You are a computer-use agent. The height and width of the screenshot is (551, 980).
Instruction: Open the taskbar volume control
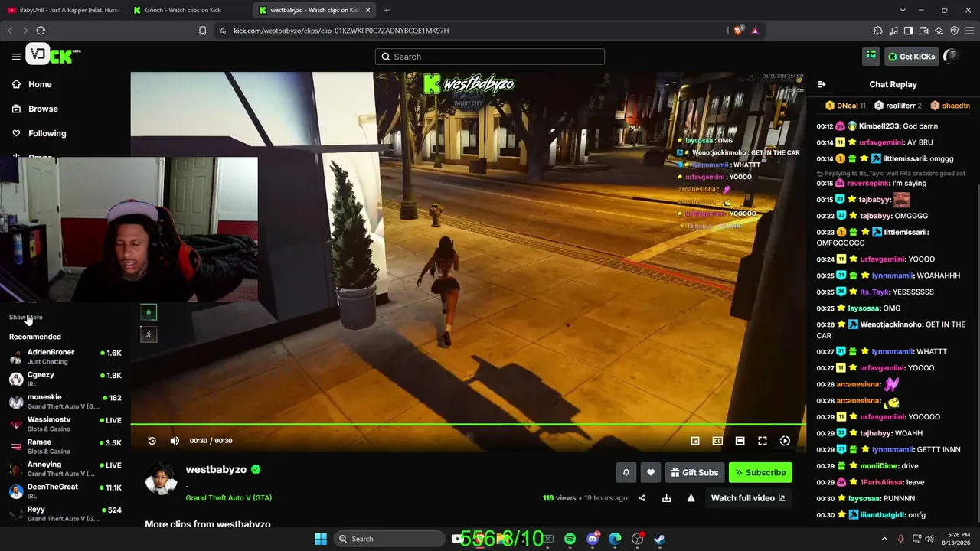pyautogui.click(x=929, y=539)
